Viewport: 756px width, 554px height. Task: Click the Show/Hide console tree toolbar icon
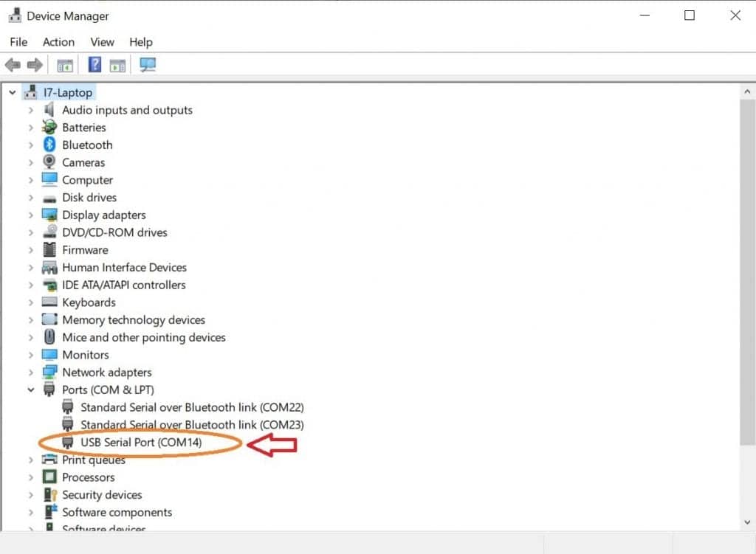[x=65, y=65]
